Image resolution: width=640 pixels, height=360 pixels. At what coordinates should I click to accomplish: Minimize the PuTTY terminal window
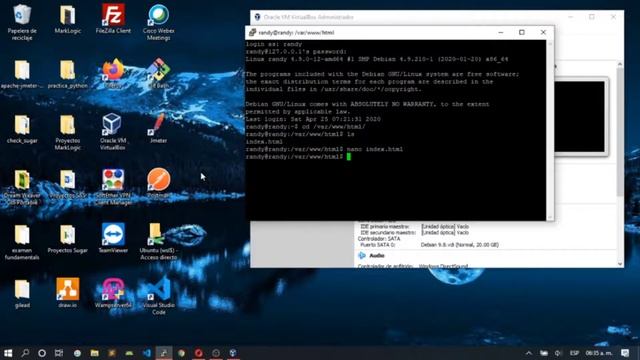pos(501,32)
